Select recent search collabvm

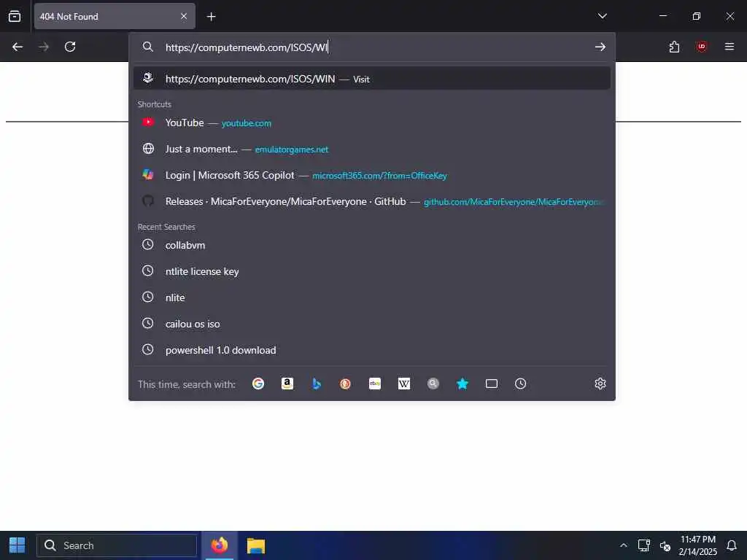[x=371, y=245]
